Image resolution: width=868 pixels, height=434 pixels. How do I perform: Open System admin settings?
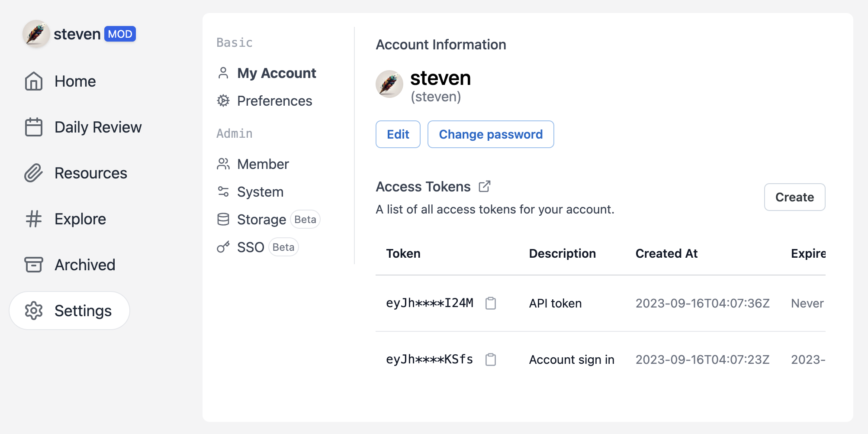(x=260, y=192)
